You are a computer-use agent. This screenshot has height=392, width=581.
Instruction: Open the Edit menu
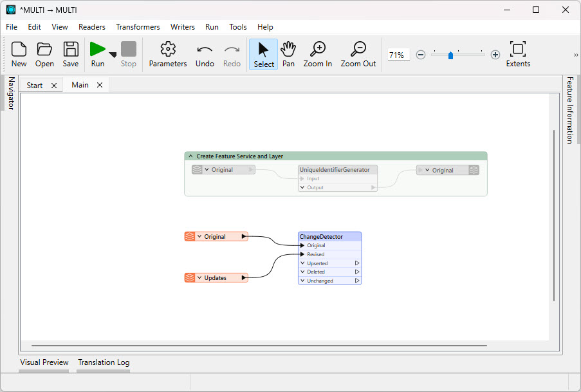35,26
